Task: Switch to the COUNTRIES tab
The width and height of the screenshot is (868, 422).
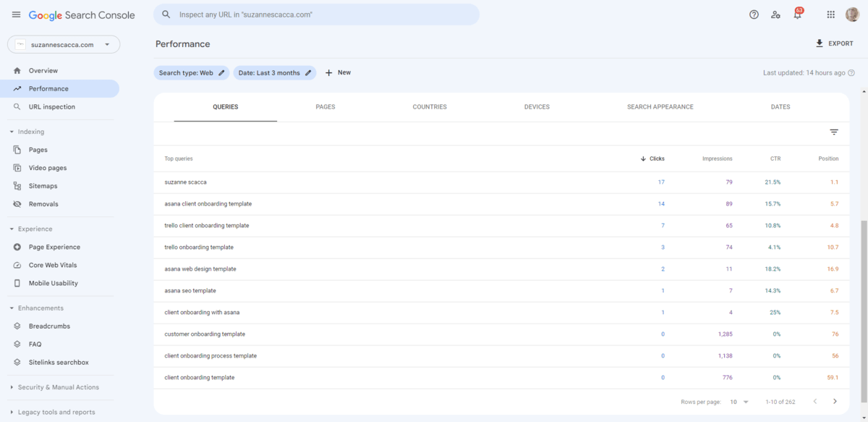Action: pos(430,106)
